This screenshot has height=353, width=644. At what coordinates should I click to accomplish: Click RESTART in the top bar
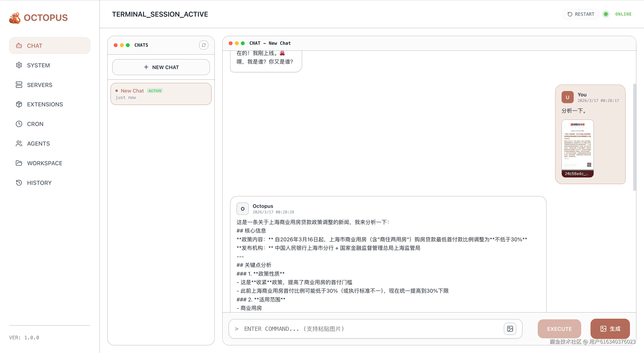pos(581,14)
